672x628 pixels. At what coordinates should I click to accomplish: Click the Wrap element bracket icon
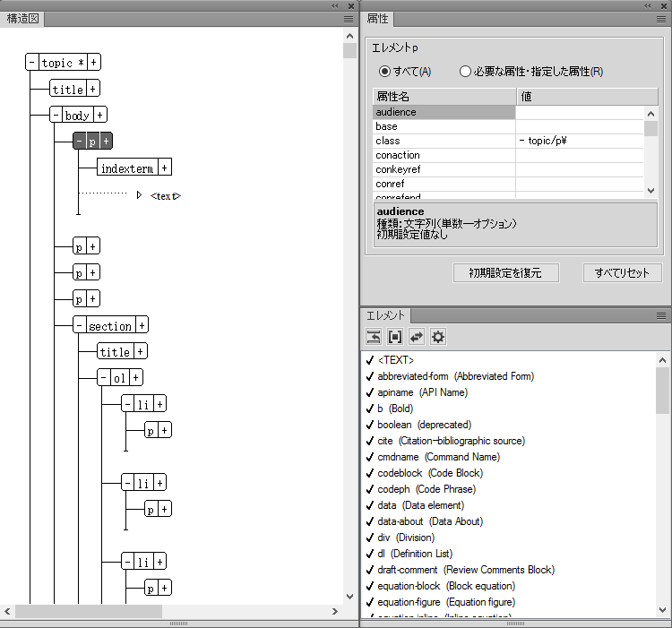[x=395, y=337]
